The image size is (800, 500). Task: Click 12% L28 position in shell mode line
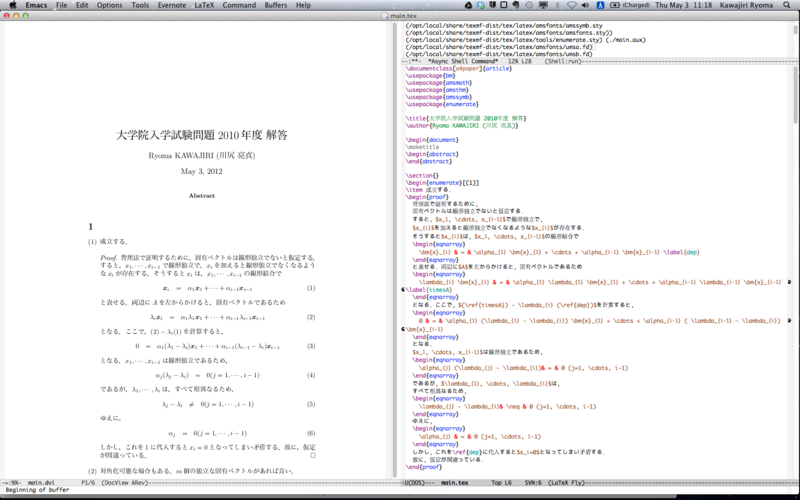click(x=519, y=61)
